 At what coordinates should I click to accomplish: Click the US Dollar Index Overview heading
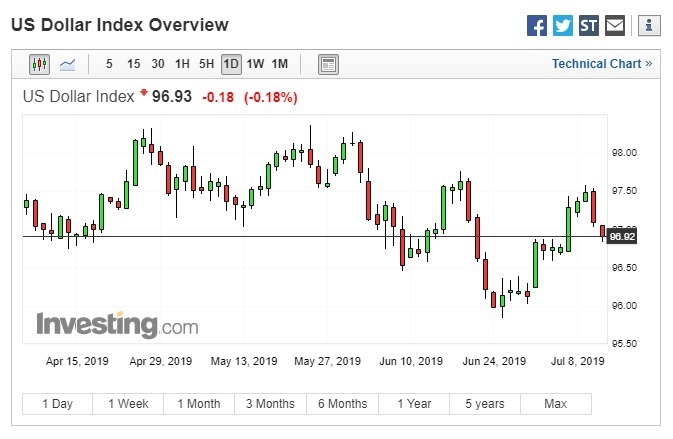point(120,25)
